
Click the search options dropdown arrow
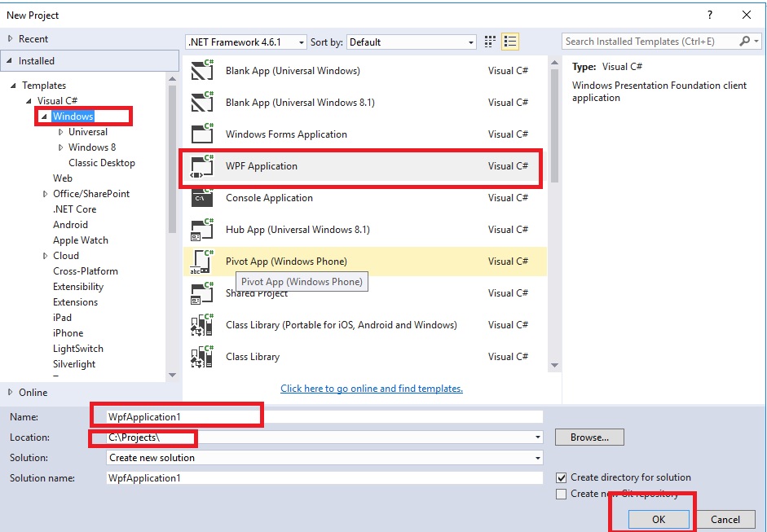click(x=756, y=42)
